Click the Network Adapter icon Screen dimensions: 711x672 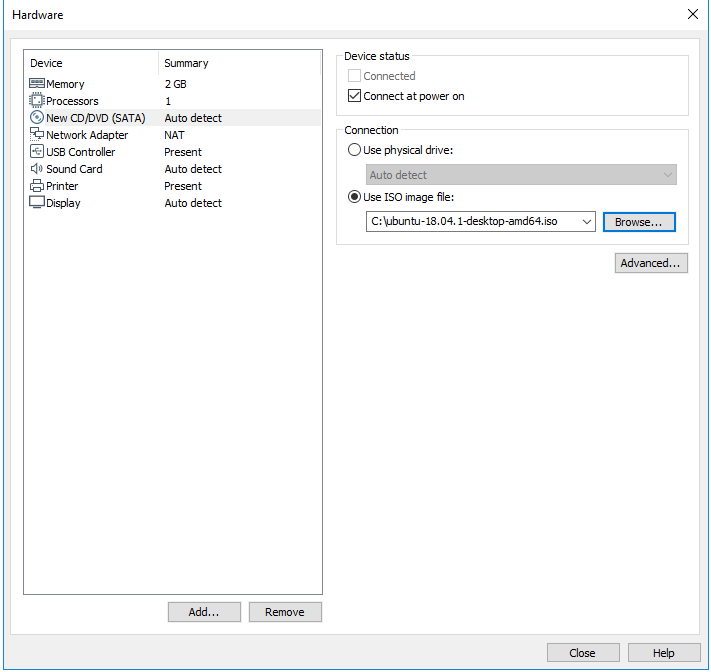pyautogui.click(x=37, y=134)
